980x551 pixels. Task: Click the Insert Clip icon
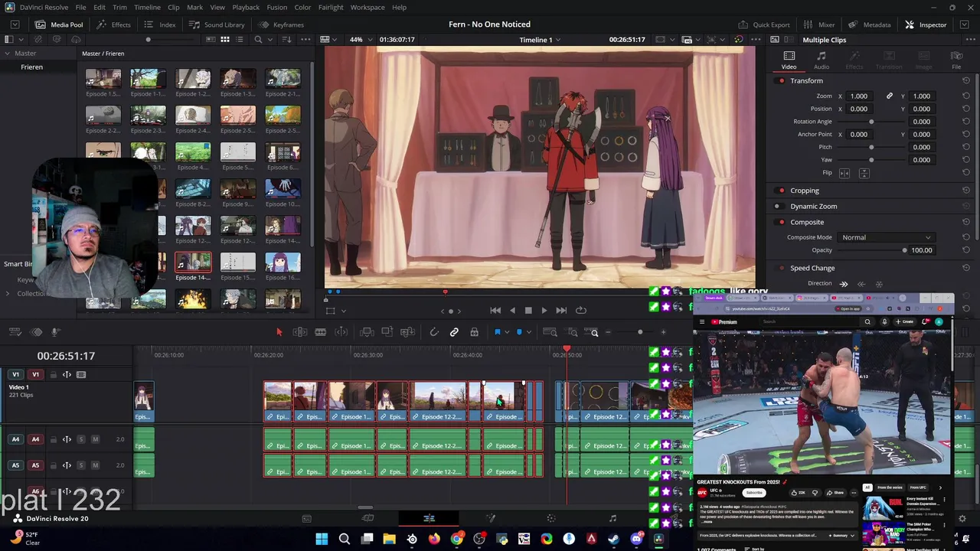click(367, 332)
